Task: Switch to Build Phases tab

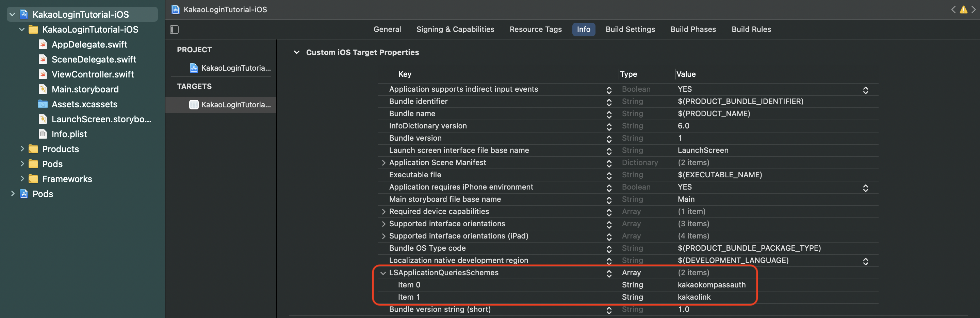Action: pos(693,29)
